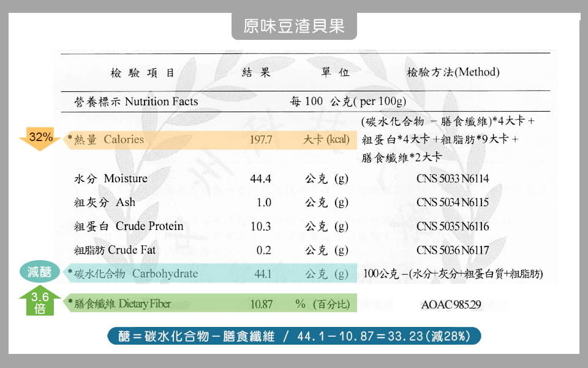Click the 粗灰分 Ash row label
The height and width of the screenshot is (368, 588).
105,202
